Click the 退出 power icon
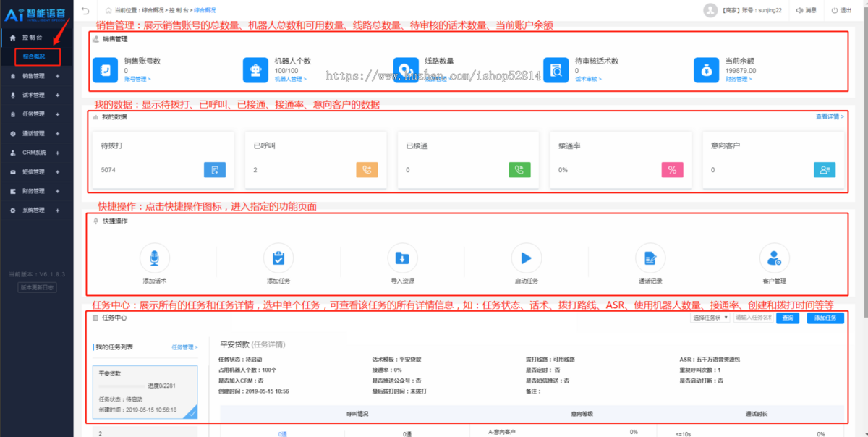This screenshot has height=437, width=868. click(x=835, y=10)
